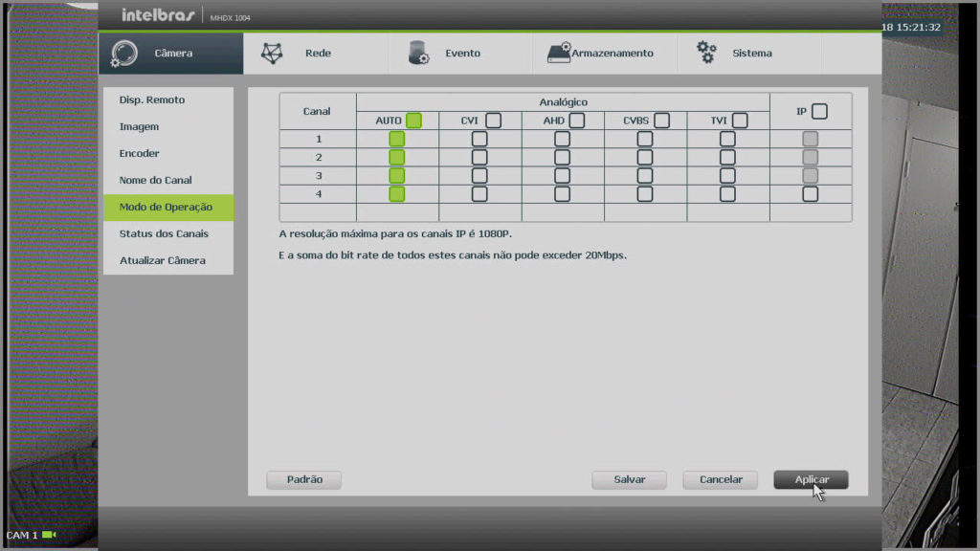Check the CVI header checkbox
The width and height of the screenshot is (980, 551).
tap(493, 121)
